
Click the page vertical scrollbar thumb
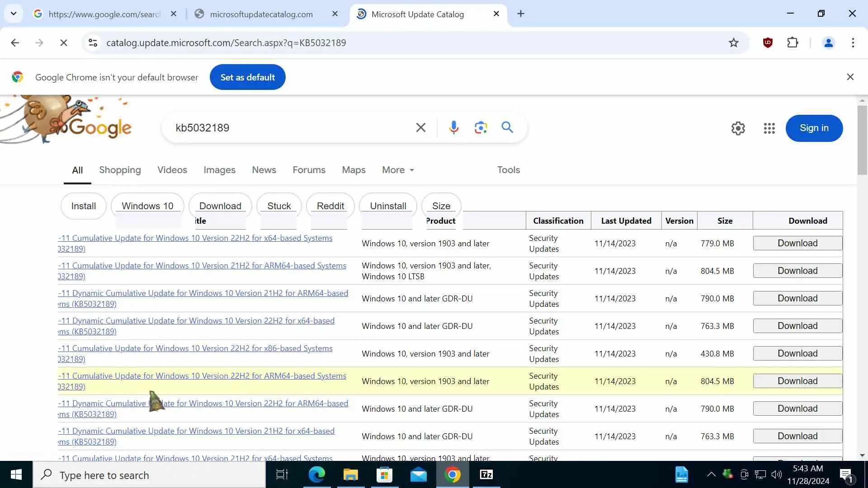pos(862,140)
